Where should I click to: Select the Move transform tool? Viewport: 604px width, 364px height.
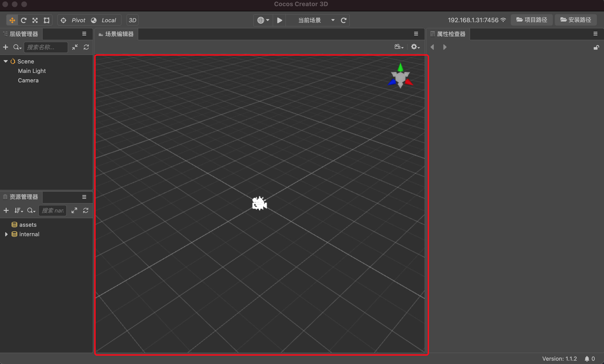click(12, 20)
